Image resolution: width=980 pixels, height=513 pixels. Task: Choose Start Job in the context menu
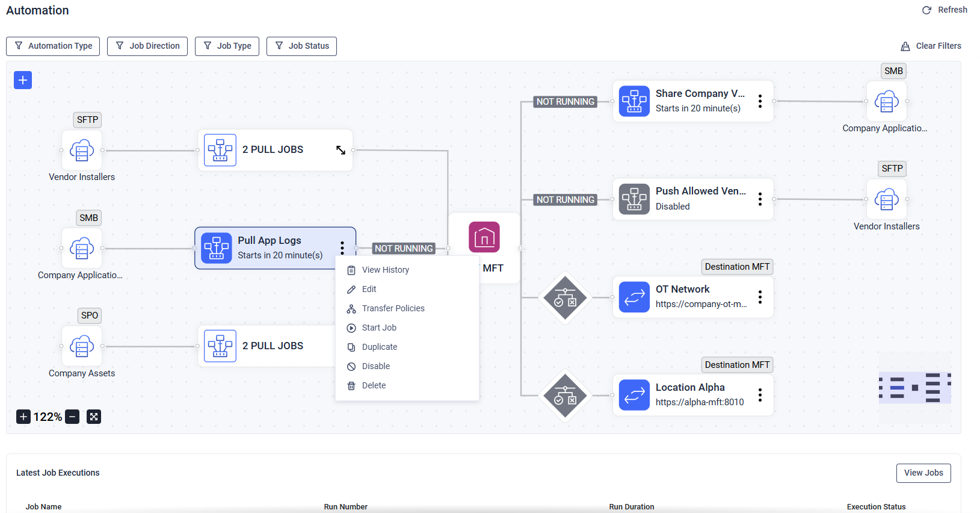coord(379,328)
